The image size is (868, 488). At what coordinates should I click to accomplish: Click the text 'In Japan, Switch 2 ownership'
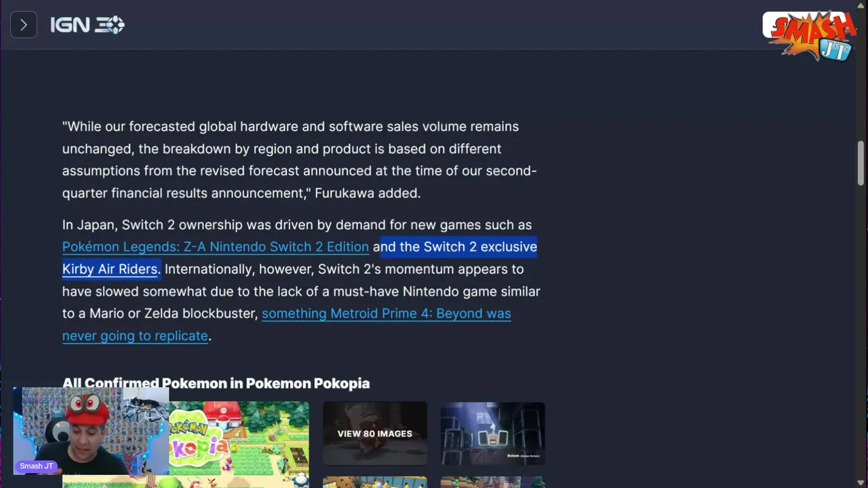(152, 225)
